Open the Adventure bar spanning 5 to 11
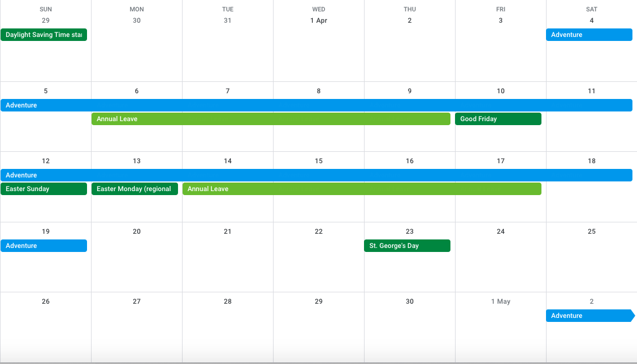 [x=316, y=105]
